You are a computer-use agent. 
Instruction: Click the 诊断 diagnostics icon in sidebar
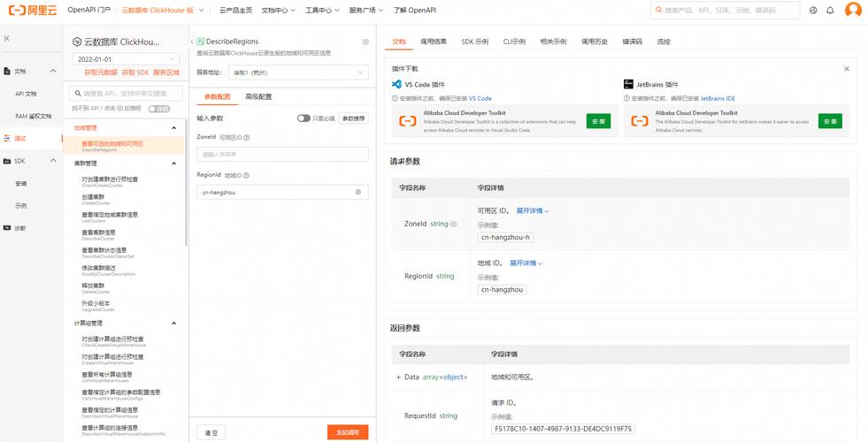[x=7, y=228]
